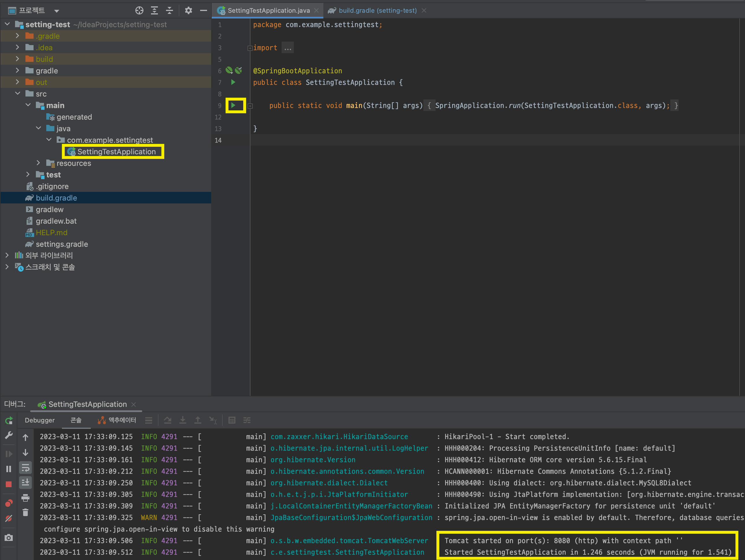Toggle mute breakpoints
This screenshot has width=745, height=560.
9,519
